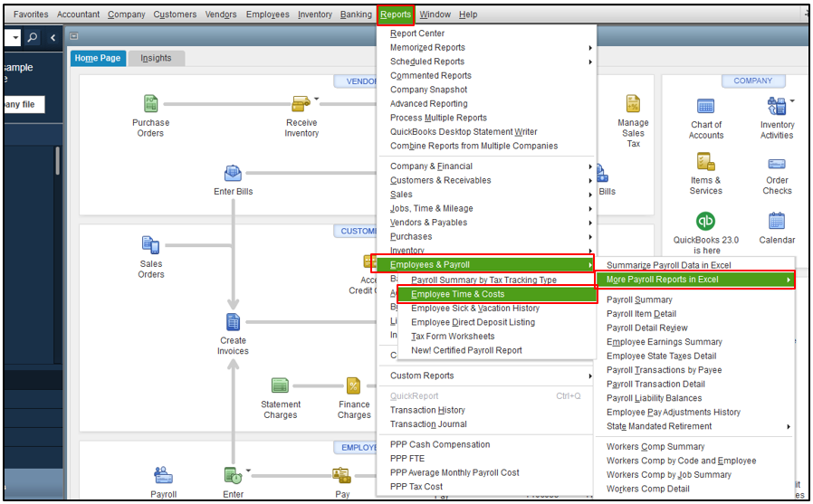The width and height of the screenshot is (813, 504).
Task: Choose Employee Time & Costs report
Action: coord(497,294)
